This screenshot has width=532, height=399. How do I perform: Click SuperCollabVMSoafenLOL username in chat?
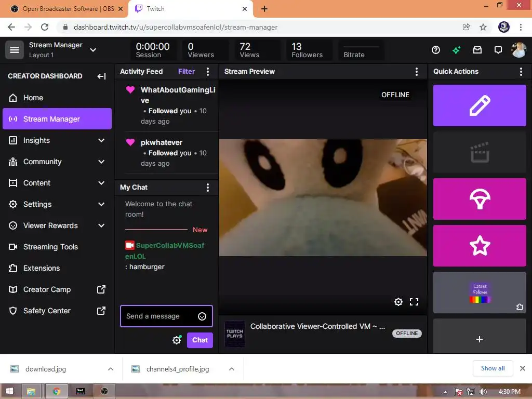165,251
